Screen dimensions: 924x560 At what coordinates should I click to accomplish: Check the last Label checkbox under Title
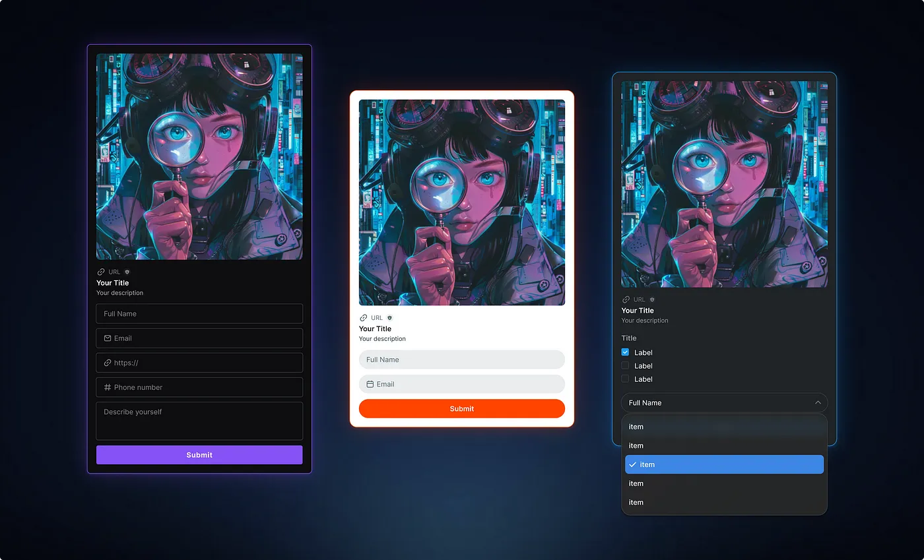coord(626,379)
